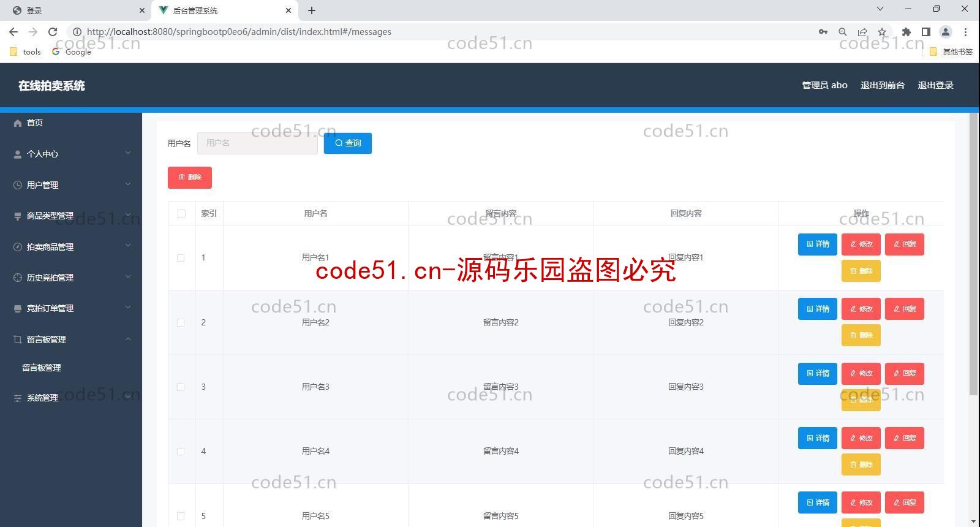Open the saved passwords key icon
Image resolution: width=980 pixels, height=527 pixels.
tap(823, 32)
